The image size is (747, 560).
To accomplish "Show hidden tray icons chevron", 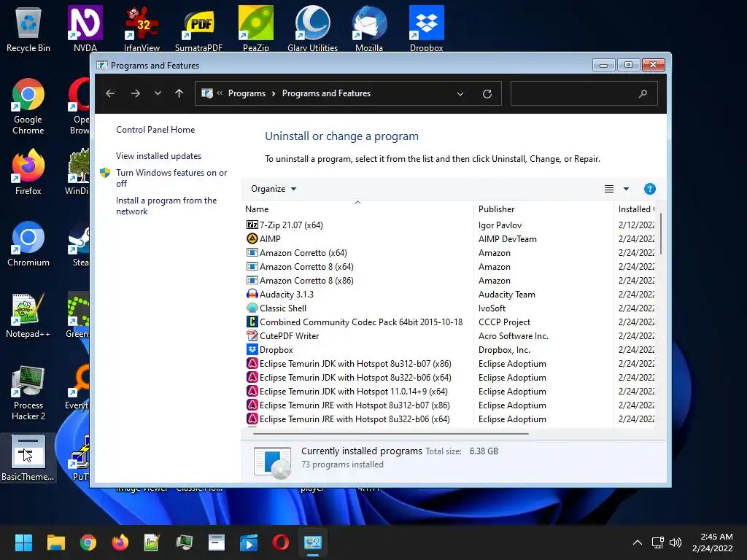I will point(638,542).
